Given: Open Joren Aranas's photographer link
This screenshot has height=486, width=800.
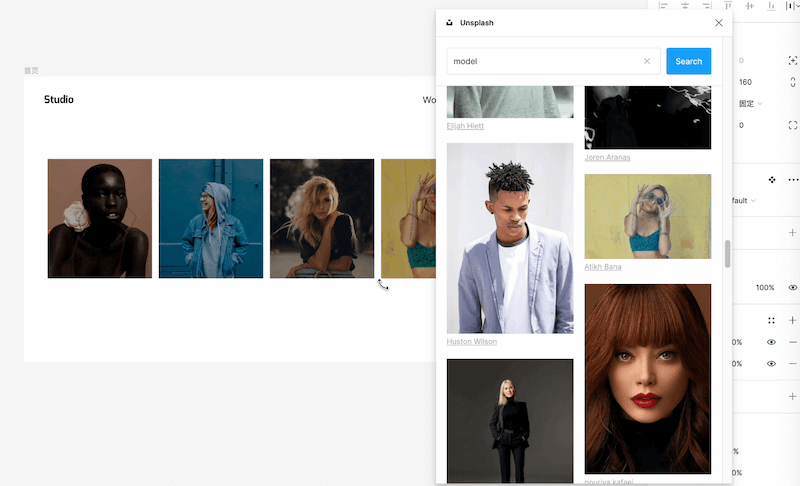Looking at the screenshot, I should click(607, 157).
